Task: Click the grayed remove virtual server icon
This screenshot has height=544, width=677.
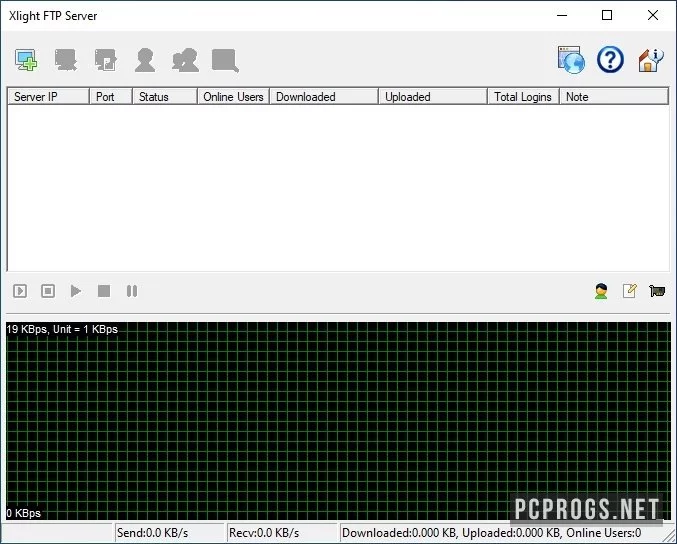Action: click(66, 60)
